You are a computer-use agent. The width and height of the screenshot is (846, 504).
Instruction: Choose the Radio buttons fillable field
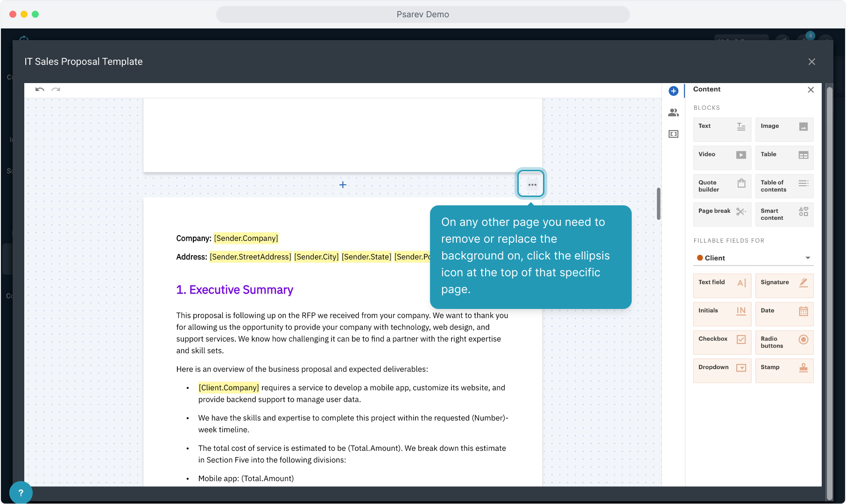(784, 342)
